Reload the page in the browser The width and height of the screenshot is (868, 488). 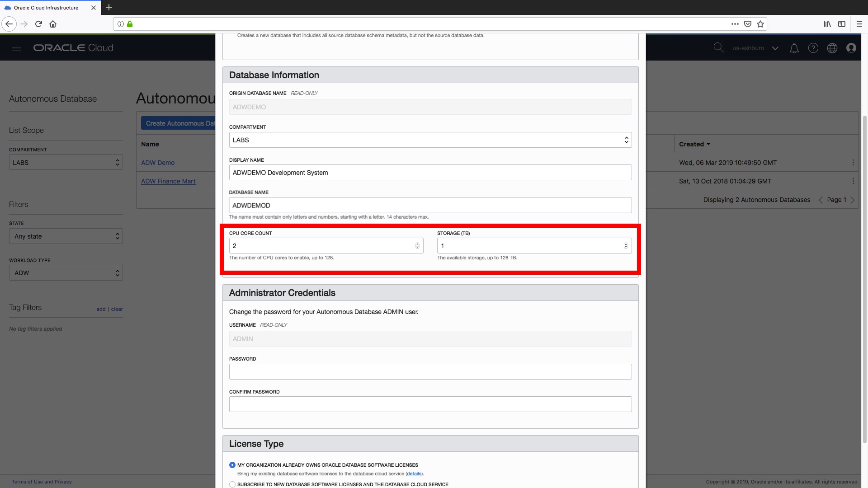click(38, 24)
